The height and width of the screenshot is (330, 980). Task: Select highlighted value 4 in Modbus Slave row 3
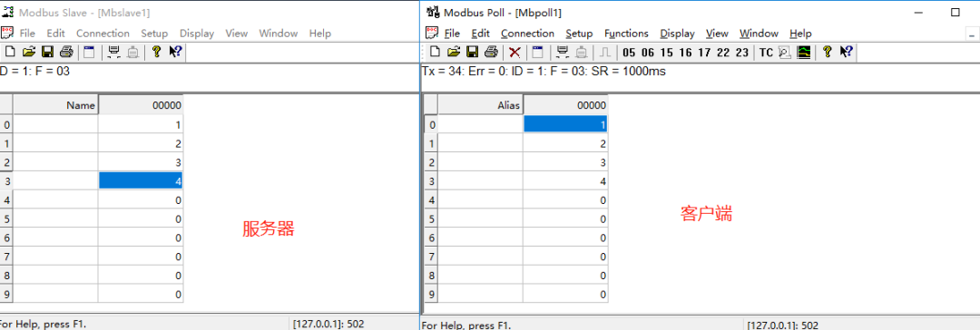coord(141,181)
